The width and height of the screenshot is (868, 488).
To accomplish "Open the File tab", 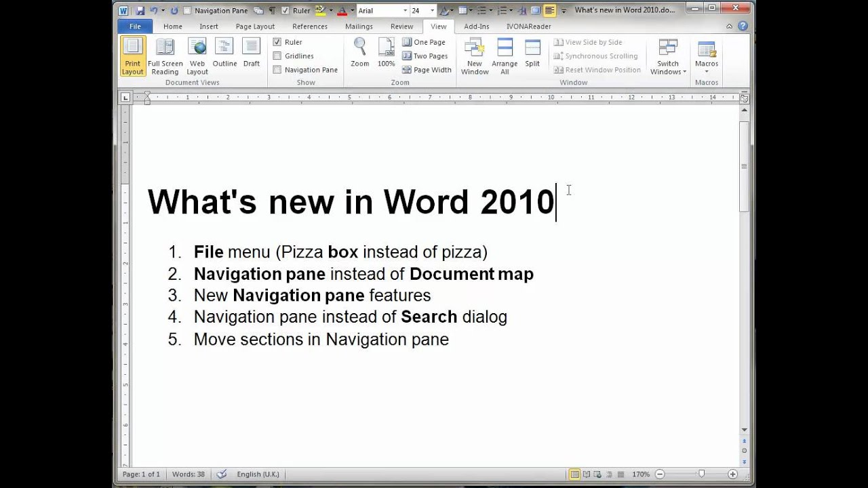I will pos(135,26).
